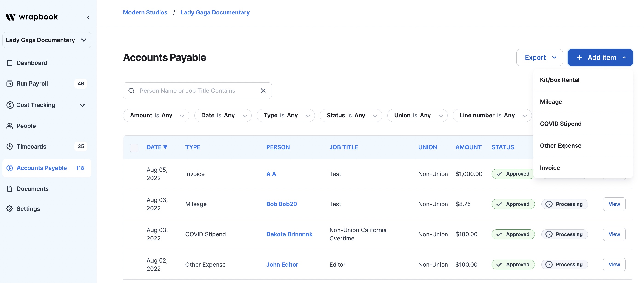Open People in the sidebar
This screenshot has width=644, height=283.
(x=47, y=126)
